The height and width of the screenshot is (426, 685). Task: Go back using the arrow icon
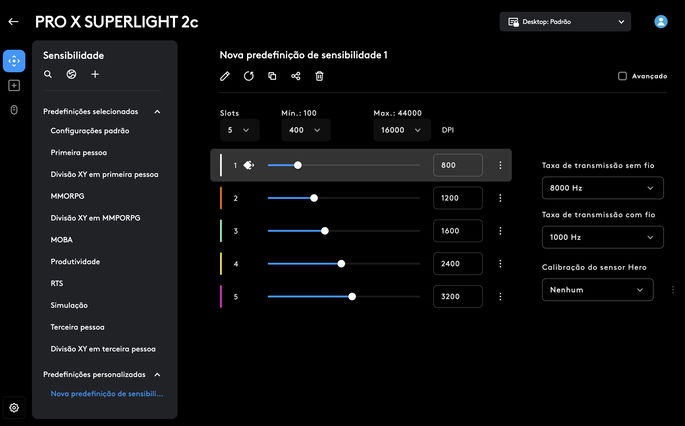pos(13,21)
